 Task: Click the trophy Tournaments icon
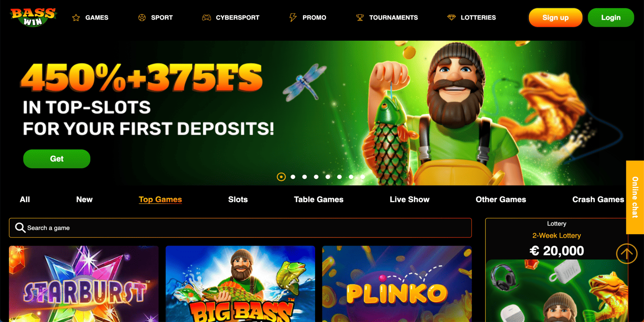(x=360, y=18)
